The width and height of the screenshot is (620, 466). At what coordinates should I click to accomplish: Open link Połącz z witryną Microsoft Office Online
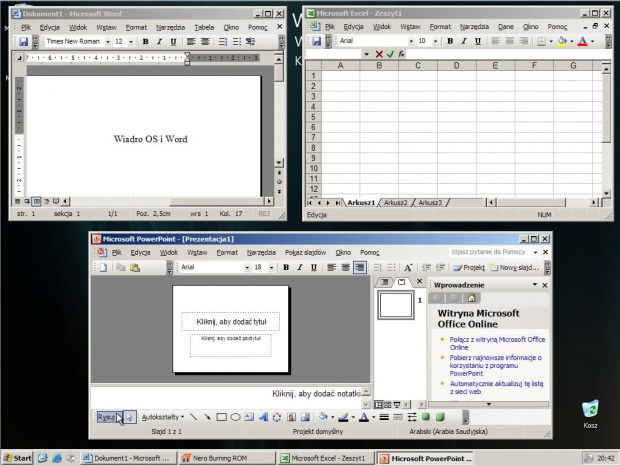click(x=497, y=343)
